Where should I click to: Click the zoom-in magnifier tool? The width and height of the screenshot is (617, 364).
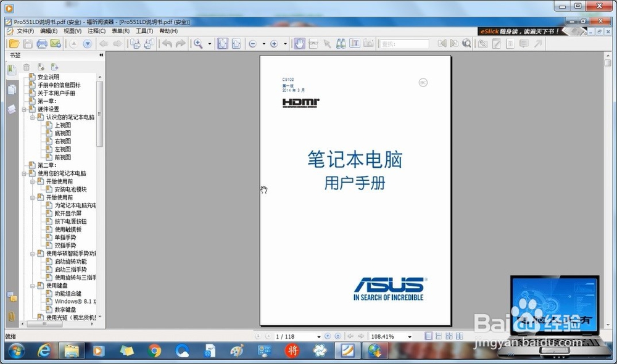[x=198, y=44]
